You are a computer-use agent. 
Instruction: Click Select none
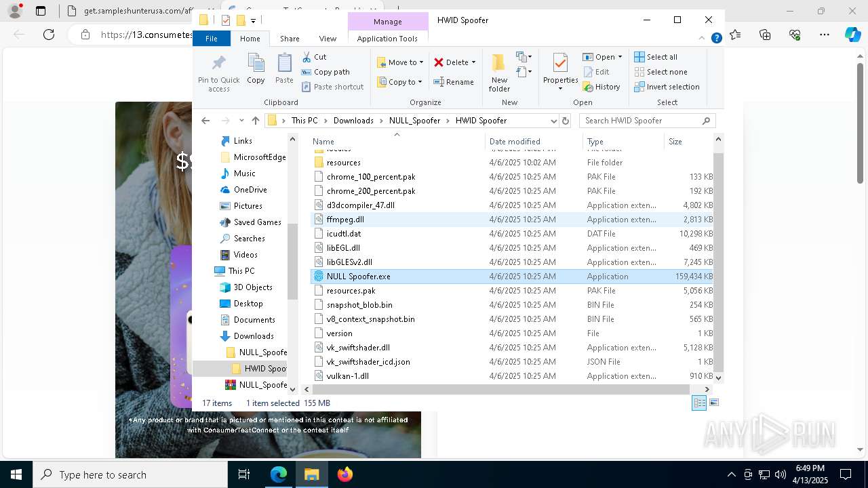pyautogui.click(x=660, y=72)
